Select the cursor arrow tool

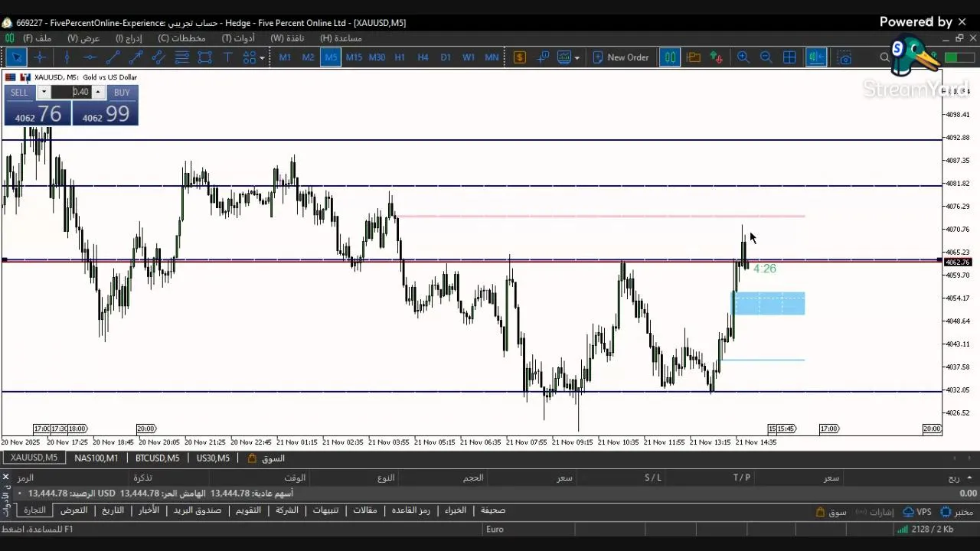tap(17, 57)
